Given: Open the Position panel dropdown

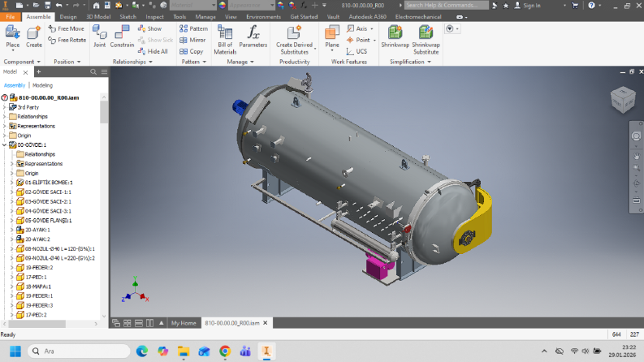Looking at the screenshot, I should [x=67, y=62].
